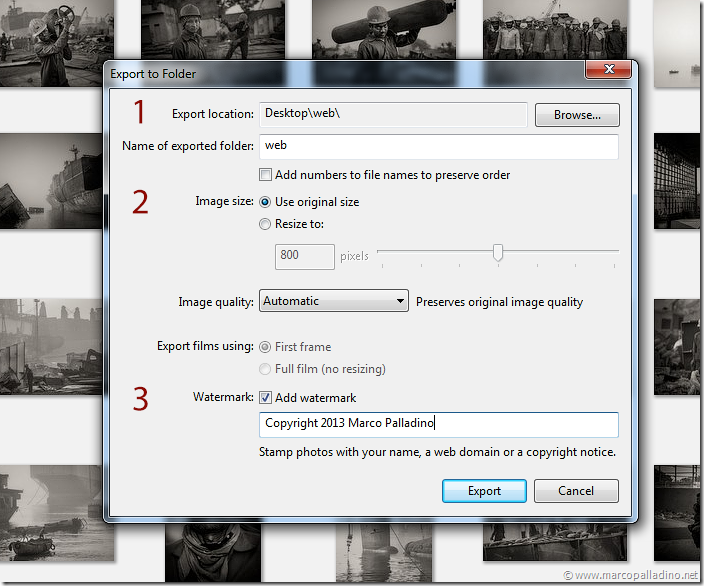This screenshot has height=586, width=704.
Task: Select worker turning valve wheel thumbnail
Action: (56, 43)
